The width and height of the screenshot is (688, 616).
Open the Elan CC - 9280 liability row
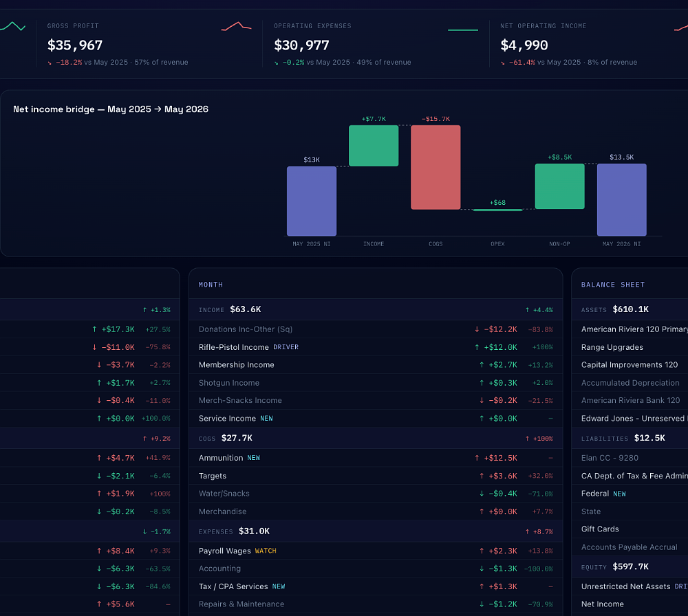(630, 458)
